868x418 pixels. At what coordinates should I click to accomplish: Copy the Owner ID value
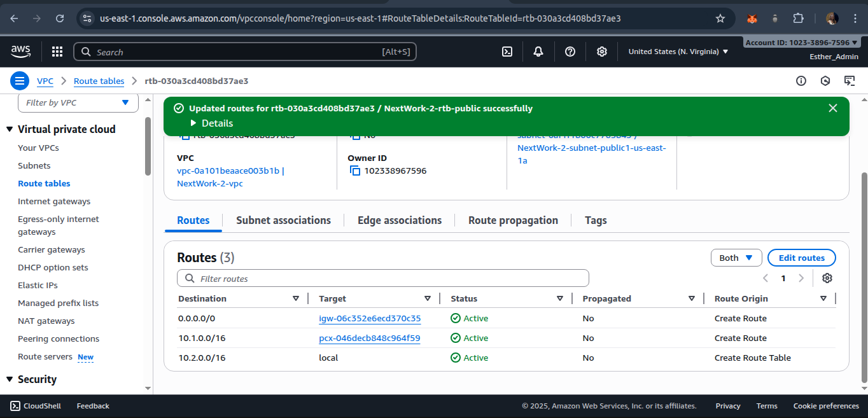tap(355, 171)
